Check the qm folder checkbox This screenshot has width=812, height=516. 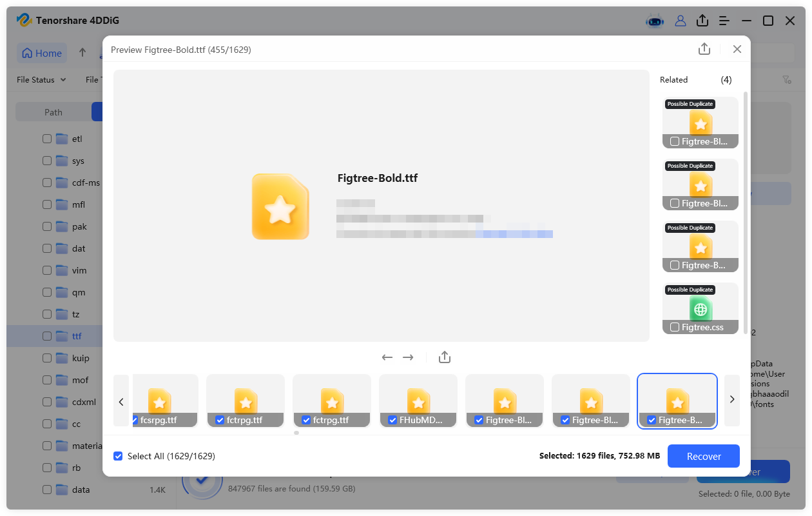47,292
